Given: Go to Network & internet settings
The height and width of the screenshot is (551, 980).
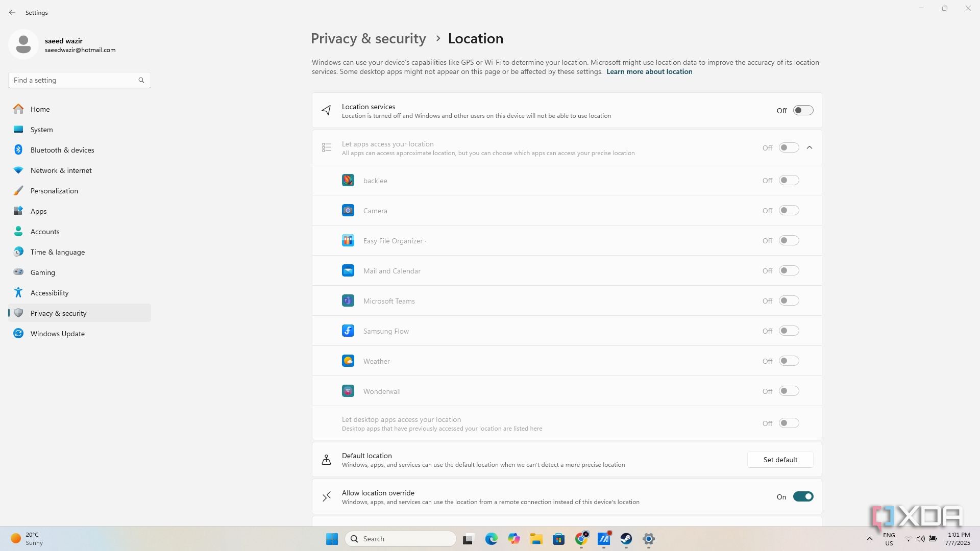Looking at the screenshot, I should coord(80,170).
